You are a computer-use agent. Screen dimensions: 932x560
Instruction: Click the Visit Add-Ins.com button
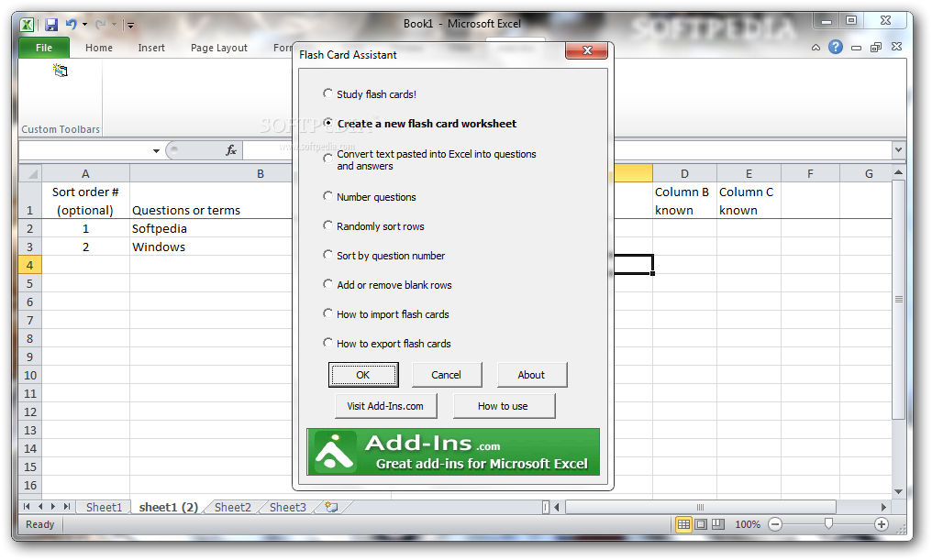[x=385, y=406]
